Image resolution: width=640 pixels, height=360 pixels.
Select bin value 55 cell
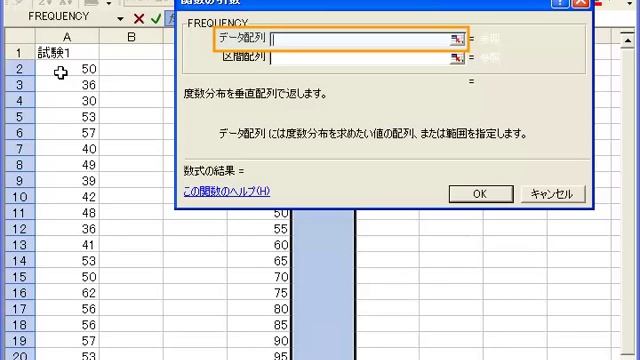[x=259, y=229]
